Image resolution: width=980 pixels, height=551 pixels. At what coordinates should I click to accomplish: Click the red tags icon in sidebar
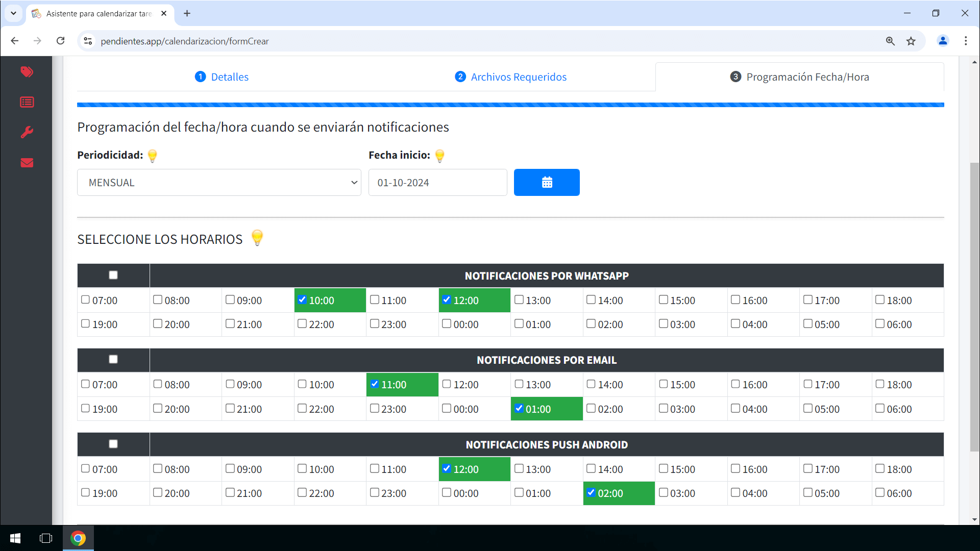[x=27, y=72]
